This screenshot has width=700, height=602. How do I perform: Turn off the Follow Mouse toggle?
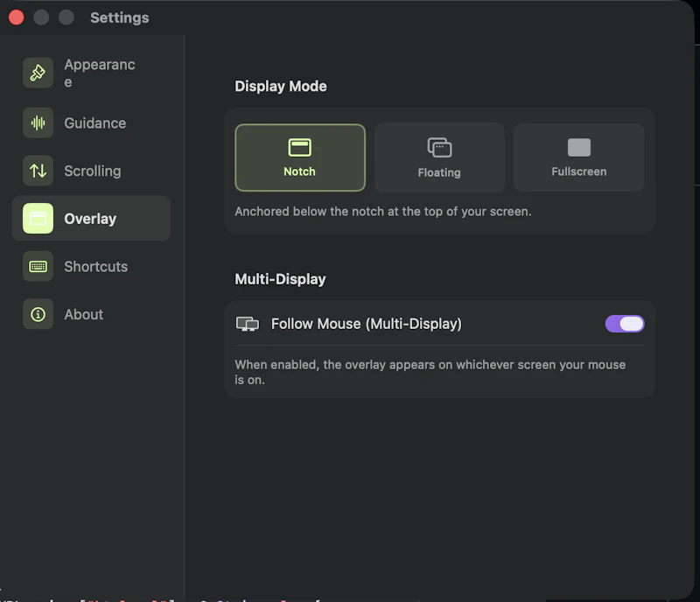pyautogui.click(x=625, y=324)
